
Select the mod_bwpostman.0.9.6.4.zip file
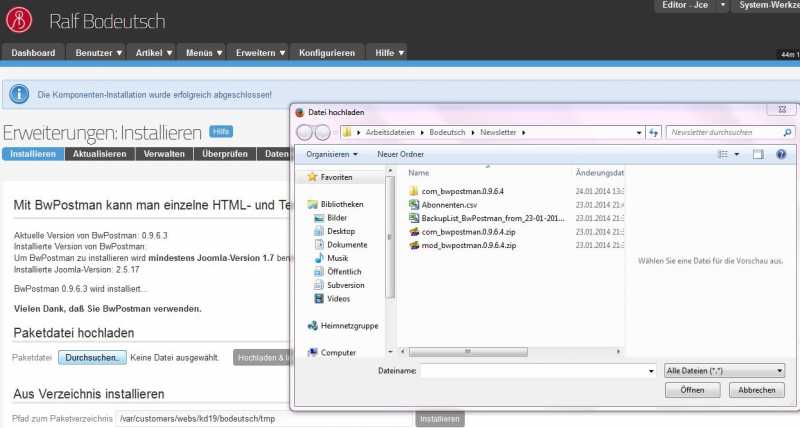pos(468,245)
